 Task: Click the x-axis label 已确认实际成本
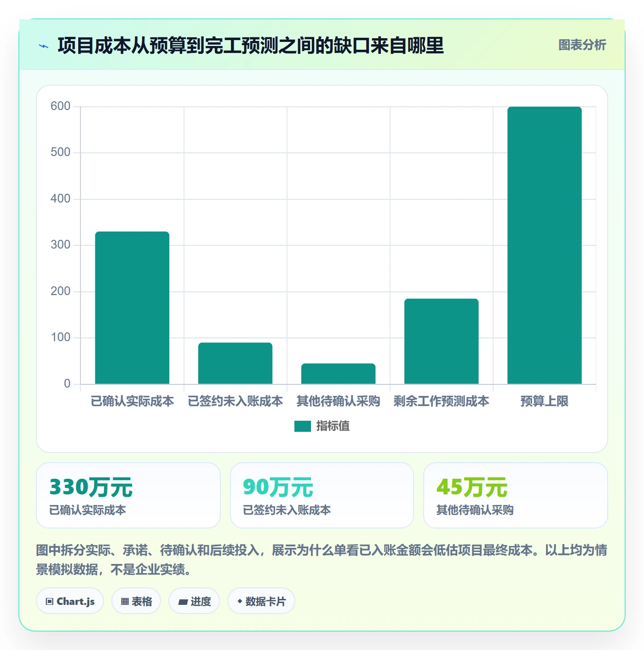click(132, 401)
